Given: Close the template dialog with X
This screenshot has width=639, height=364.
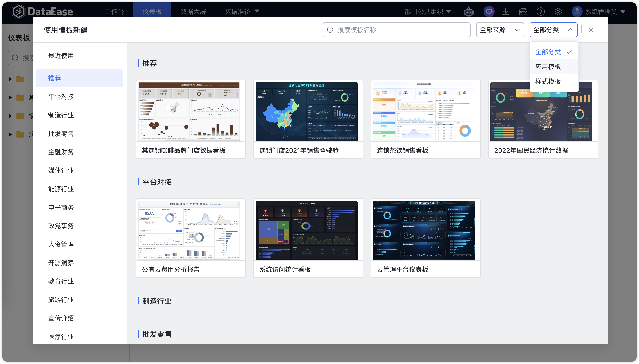Looking at the screenshot, I should 591,30.
